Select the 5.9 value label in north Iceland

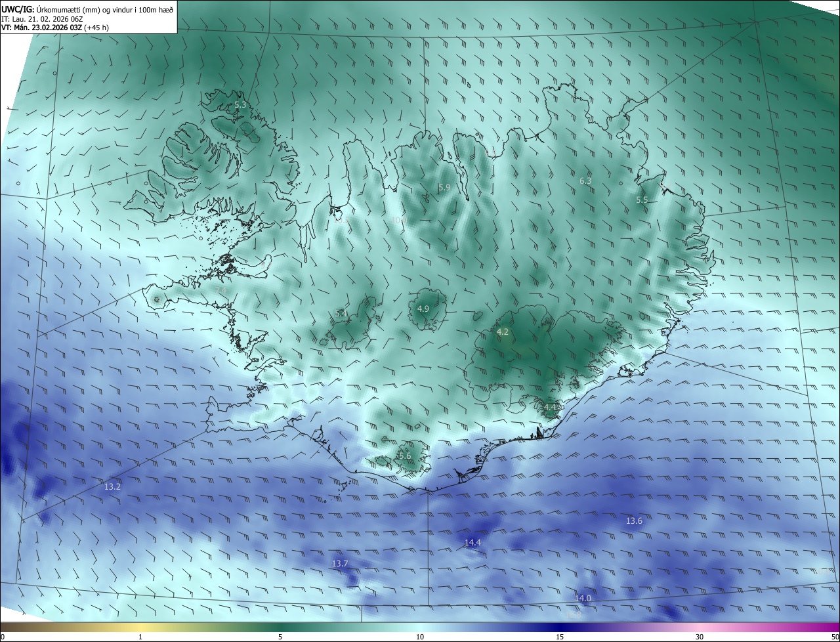444,188
